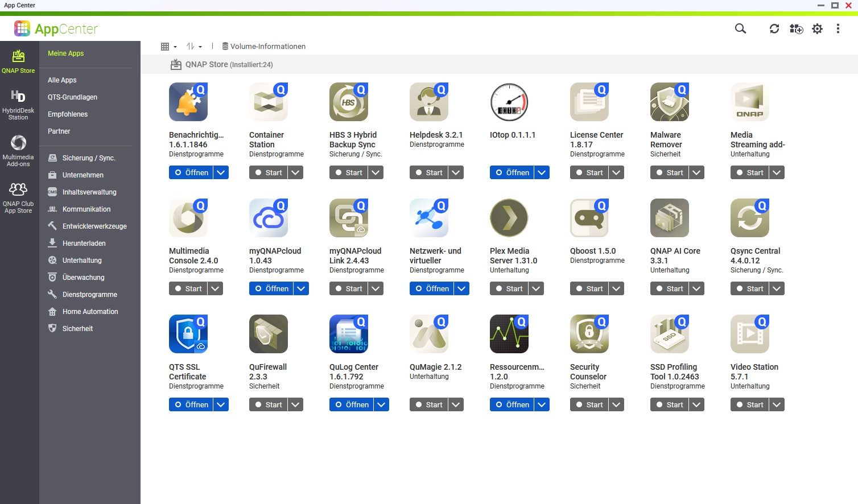This screenshot has width=858, height=504.
Task: Expand the view mode grid dropdown
Action: coord(169,47)
